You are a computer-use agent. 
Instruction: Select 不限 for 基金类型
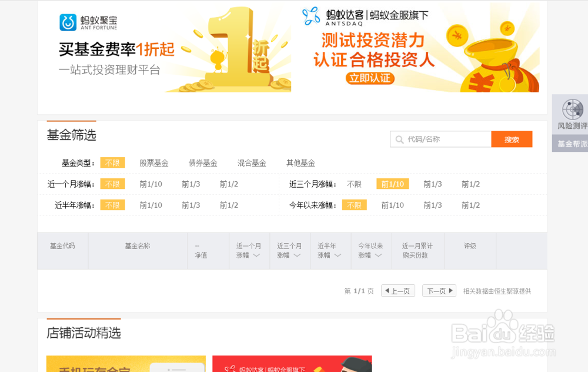tap(112, 163)
